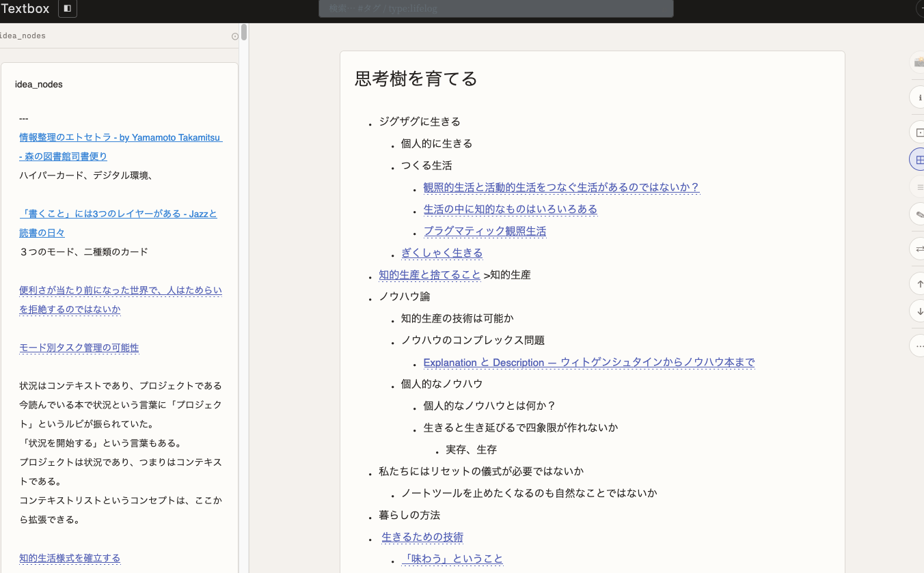
Task: Open the three-dots more menu in right toolbar
Action: [x=917, y=346]
